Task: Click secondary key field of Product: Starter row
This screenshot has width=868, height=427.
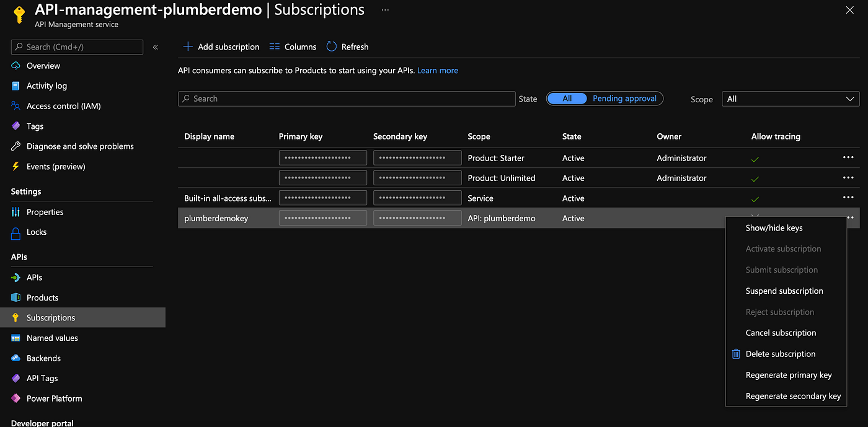Action: coord(417,157)
